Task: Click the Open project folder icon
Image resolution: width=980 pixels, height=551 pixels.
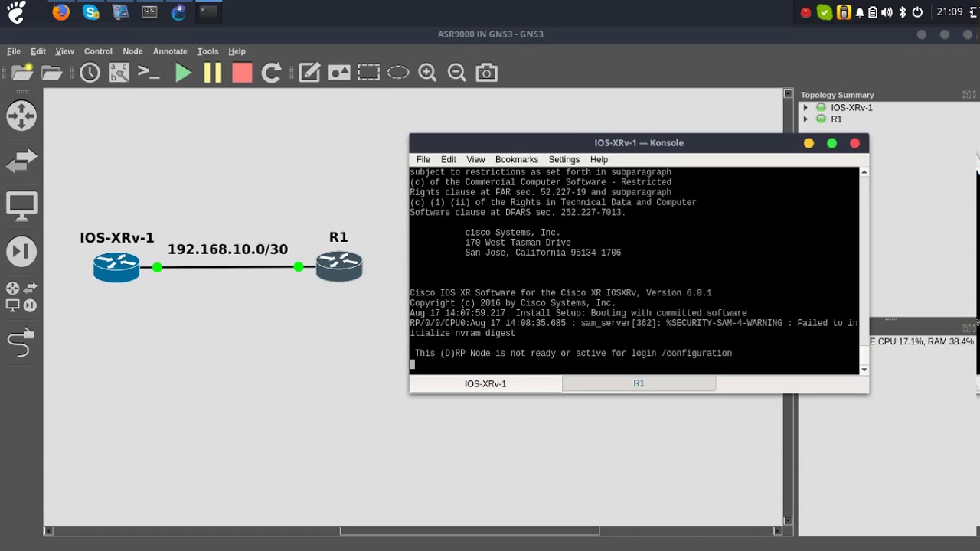Action: pos(51,73)
